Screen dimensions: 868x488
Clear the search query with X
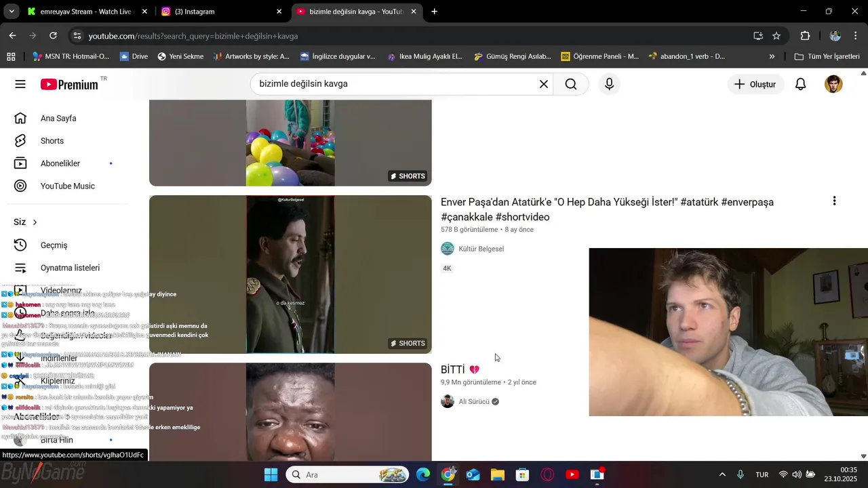543,84
